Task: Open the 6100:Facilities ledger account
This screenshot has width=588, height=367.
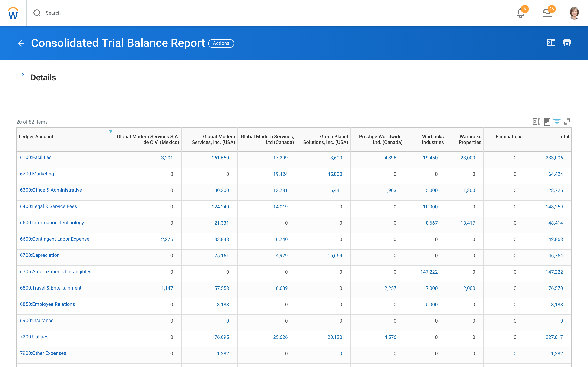Action: (36, 157)
